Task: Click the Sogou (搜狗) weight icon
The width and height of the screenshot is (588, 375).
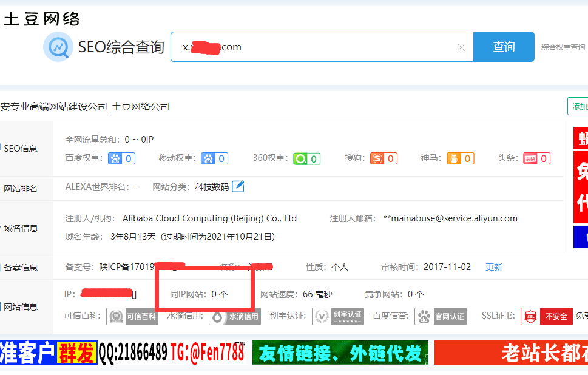Action: [377, 158]
